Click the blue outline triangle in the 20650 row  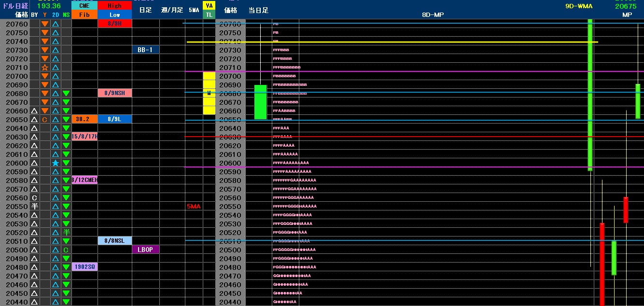click(x=56, y=120)
